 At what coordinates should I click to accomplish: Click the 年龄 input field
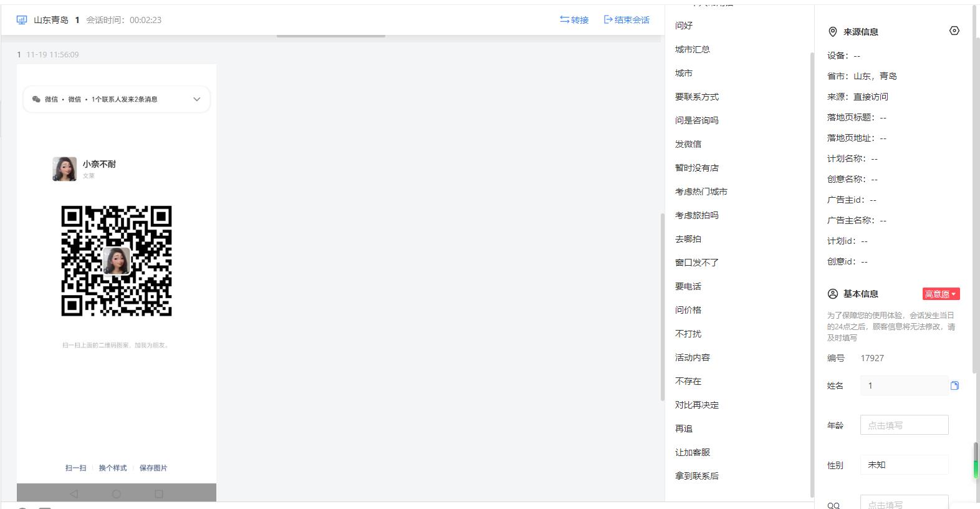click(904, 425)
